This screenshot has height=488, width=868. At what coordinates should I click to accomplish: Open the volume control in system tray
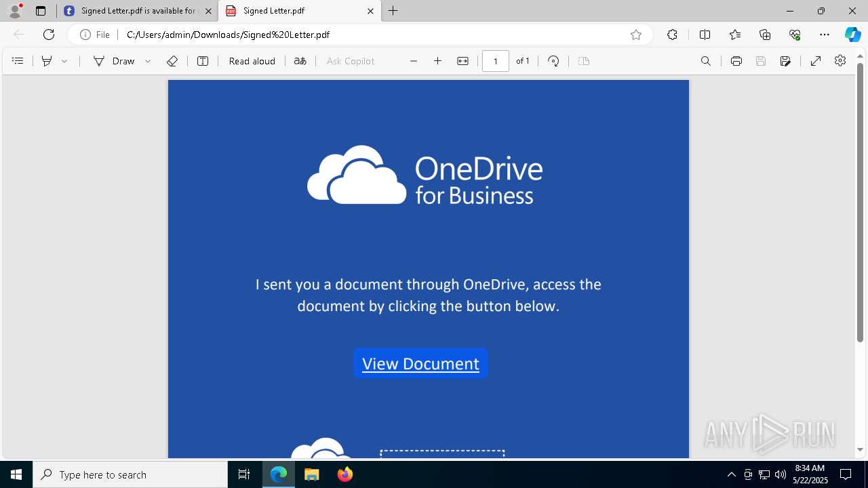click(x=780, y=474)
